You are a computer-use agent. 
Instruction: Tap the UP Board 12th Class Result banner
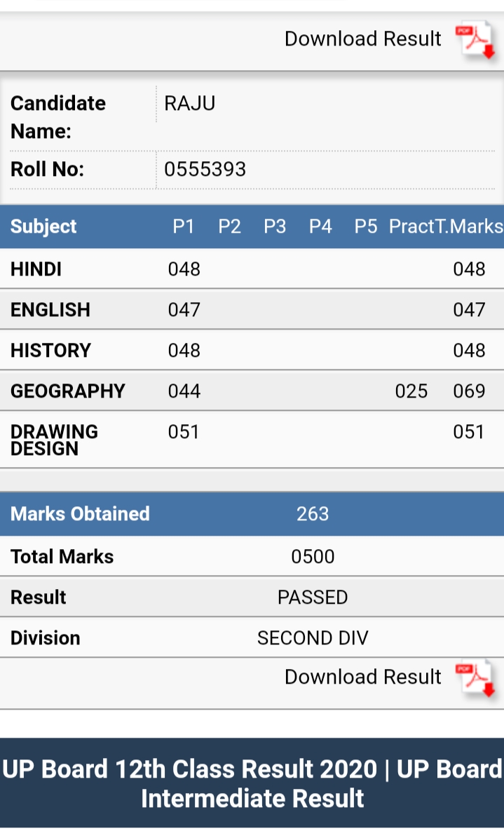point(252,783)
